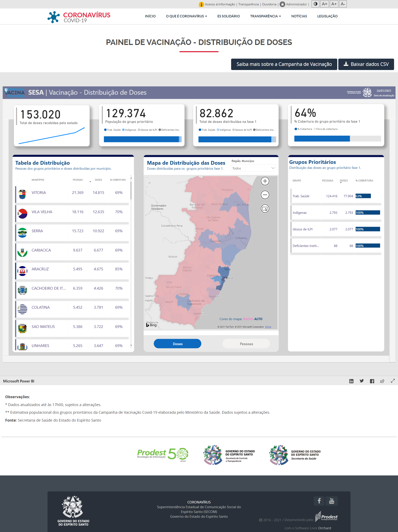Viewport: 398px width, 532px height.
Task: Click the footer YouTube icon
Action: click(331, 501)
